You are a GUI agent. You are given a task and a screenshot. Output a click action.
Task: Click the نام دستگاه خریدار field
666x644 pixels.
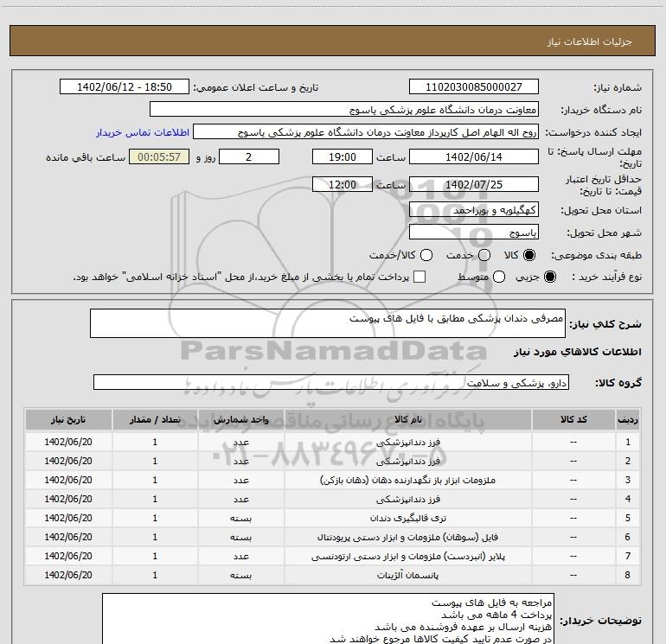tap(343, 110)
